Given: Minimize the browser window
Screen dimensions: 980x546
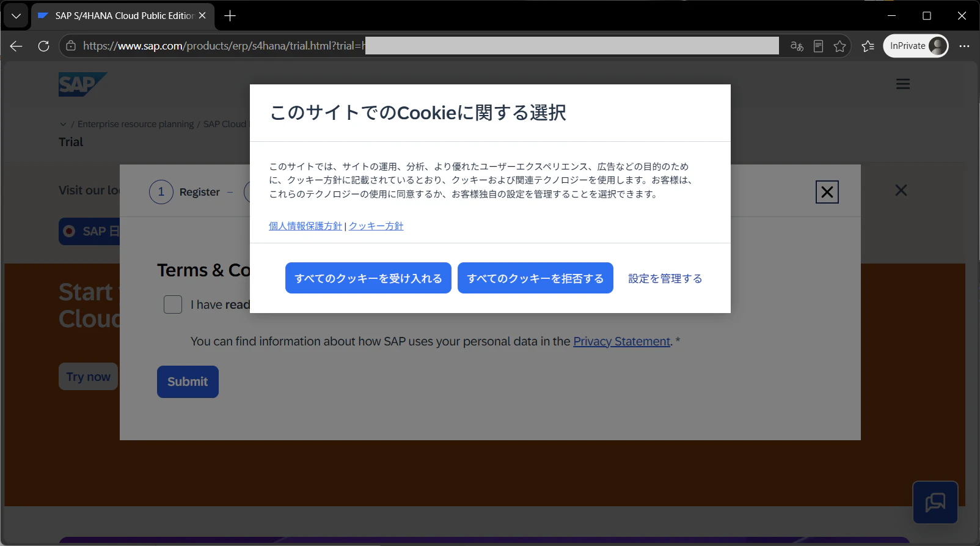Looking at the screenshot, I should pyautogui.click(x=892, y=16).
